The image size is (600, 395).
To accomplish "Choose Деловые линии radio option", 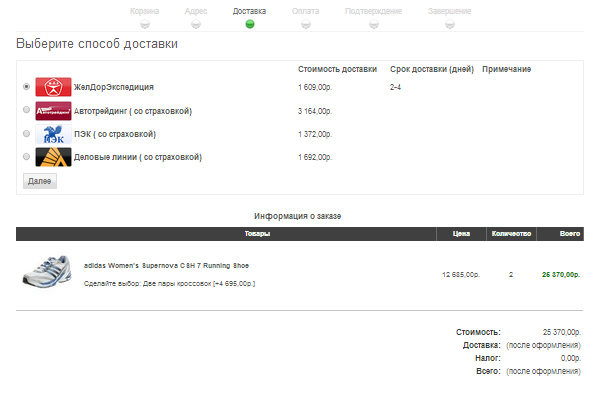I will 26,156.
